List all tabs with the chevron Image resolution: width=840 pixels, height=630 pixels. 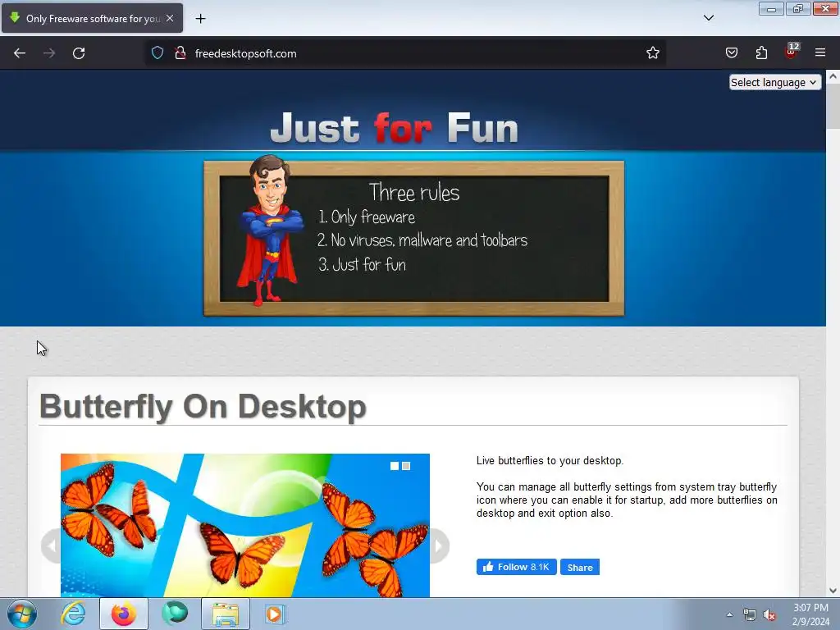(x=709, y=18)
